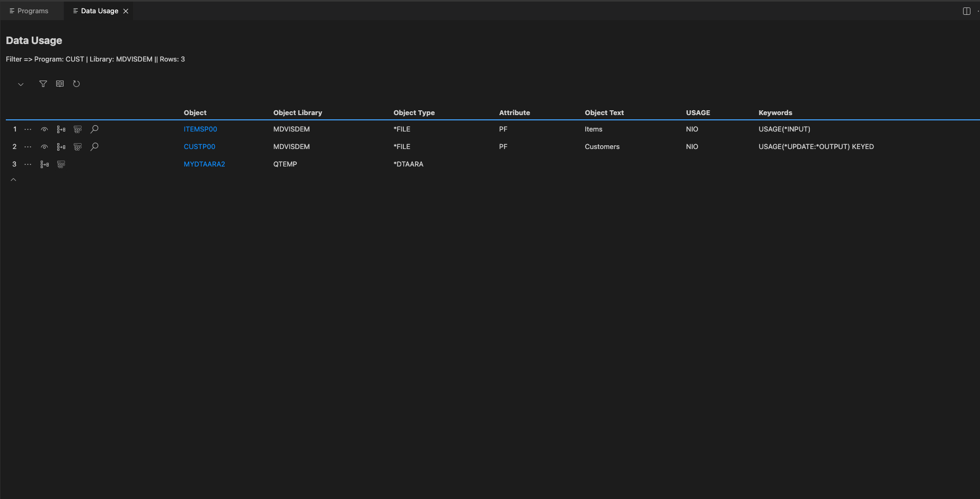Open the ITEMSP00 object link

coord(200,129)
